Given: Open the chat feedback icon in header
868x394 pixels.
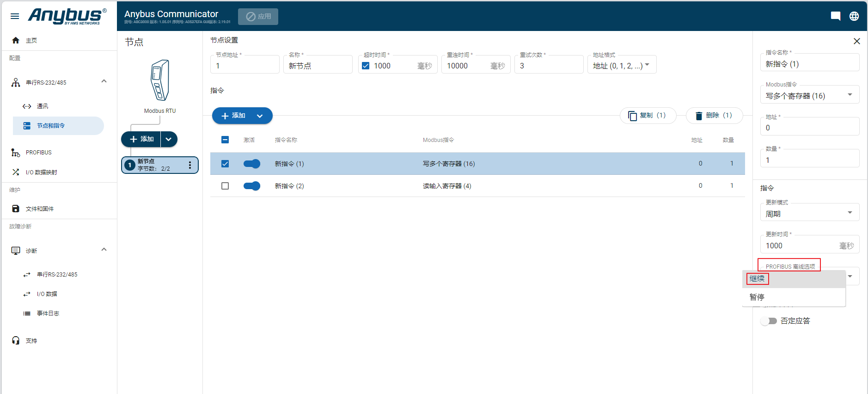Looking at the screenshot, I should tap(836, 16).
